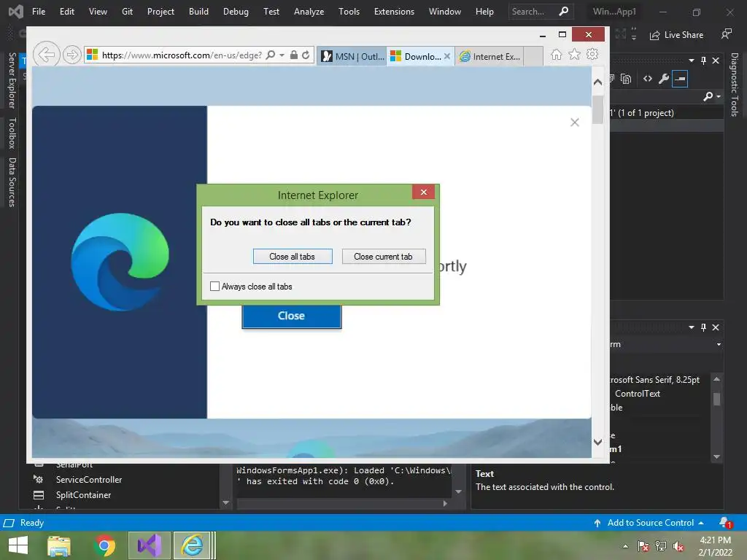Open Solution Explorer window position dropdown

(x=692, y=61)
